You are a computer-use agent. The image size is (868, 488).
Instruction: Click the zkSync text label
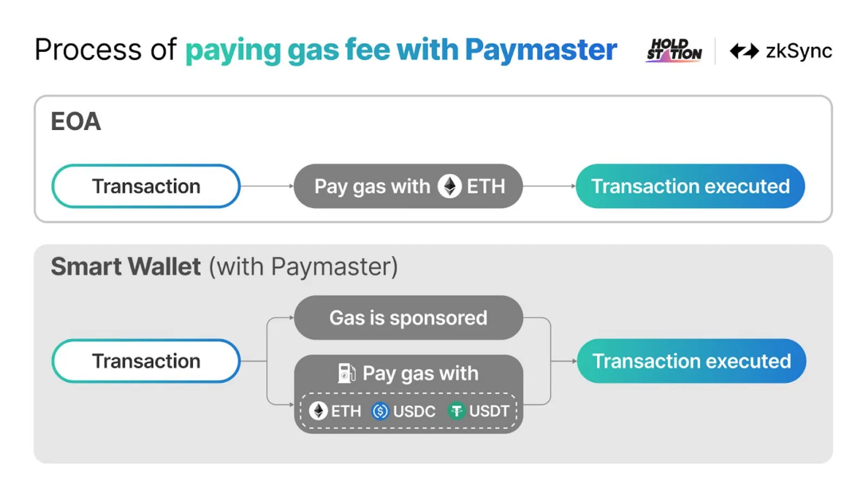(799, 51)
